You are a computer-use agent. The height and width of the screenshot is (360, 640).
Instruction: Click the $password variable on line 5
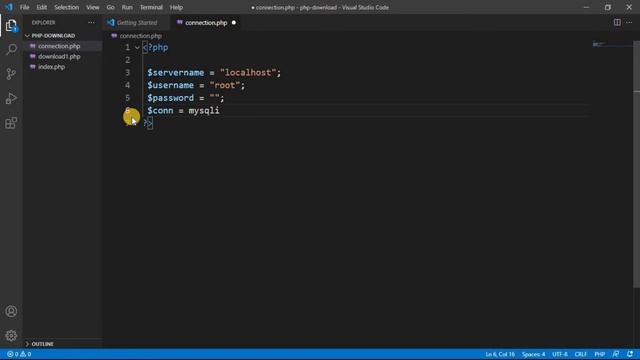click(171, 98)
